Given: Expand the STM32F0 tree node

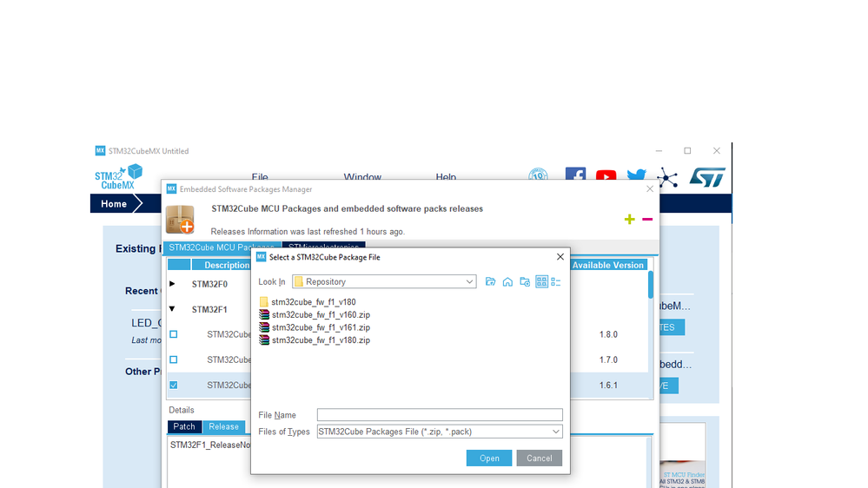Looking at the screenshot, I should pyautogui.click(x=172, y=284).
